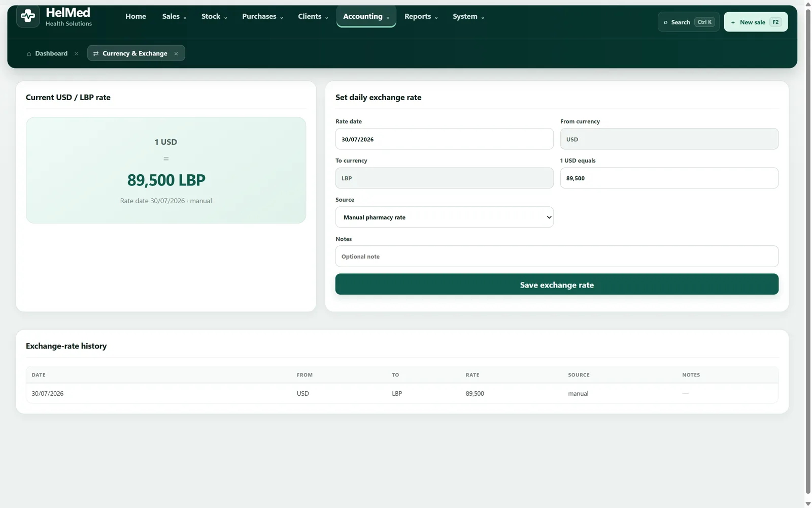Viewport: 812px width, 508px height.
Task: Click the 89,500 rate cell in history
Action: 475,394
